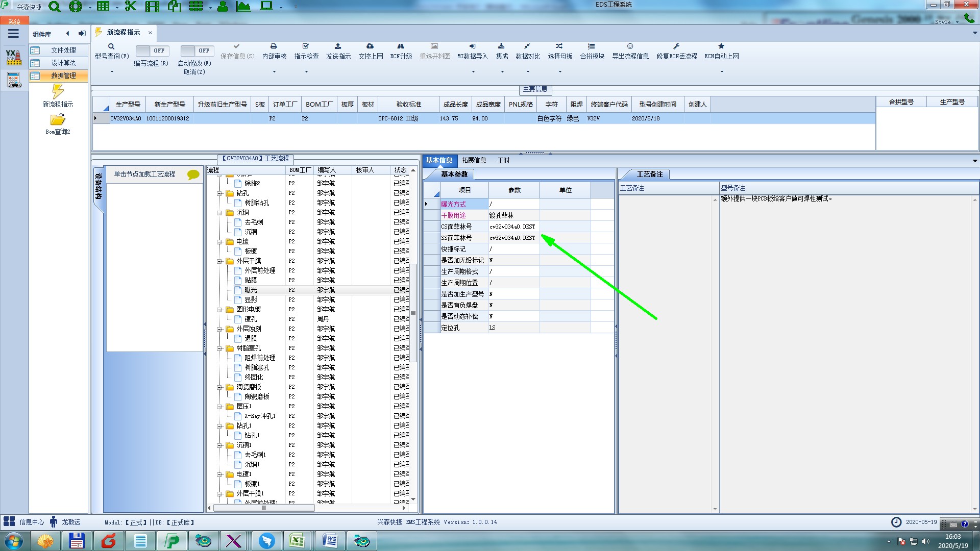Collapse the 树脂塞孔 folder node

[x=219, y=348]
